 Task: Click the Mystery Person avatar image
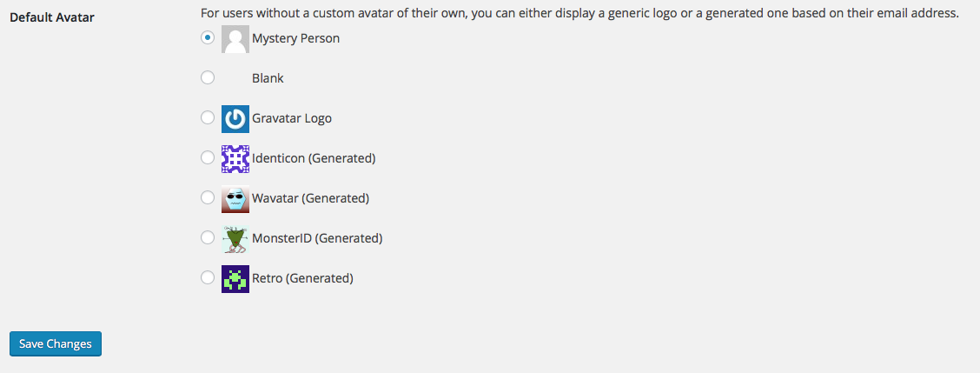pos(235,39)
